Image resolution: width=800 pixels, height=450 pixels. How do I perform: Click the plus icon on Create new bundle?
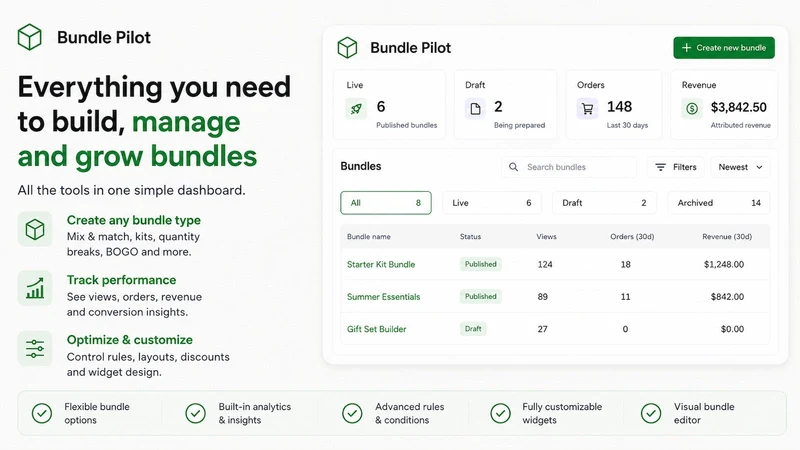click(687, 47)
